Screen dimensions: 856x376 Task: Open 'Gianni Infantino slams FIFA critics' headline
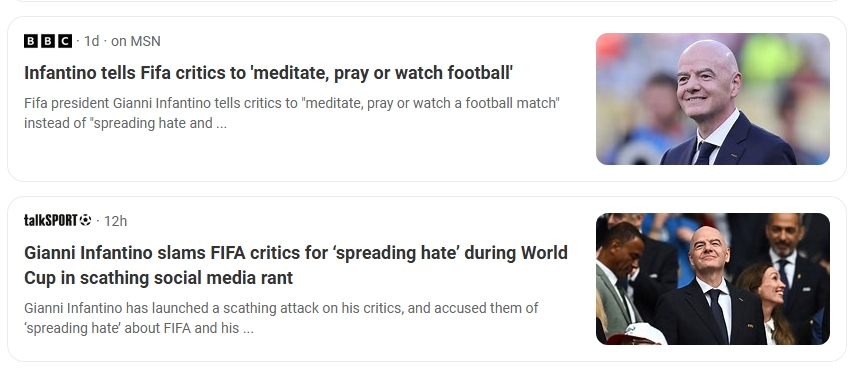coord(296,265)
